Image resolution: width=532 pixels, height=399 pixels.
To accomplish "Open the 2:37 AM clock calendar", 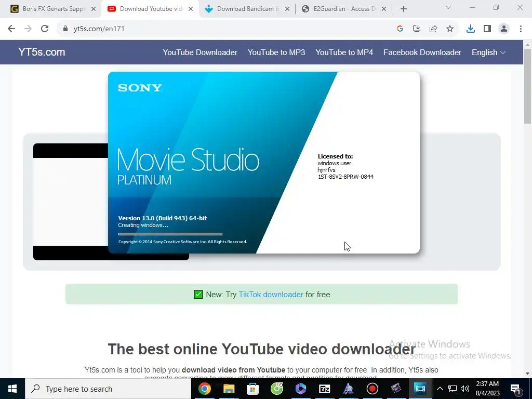I will [x=487, y=389].
